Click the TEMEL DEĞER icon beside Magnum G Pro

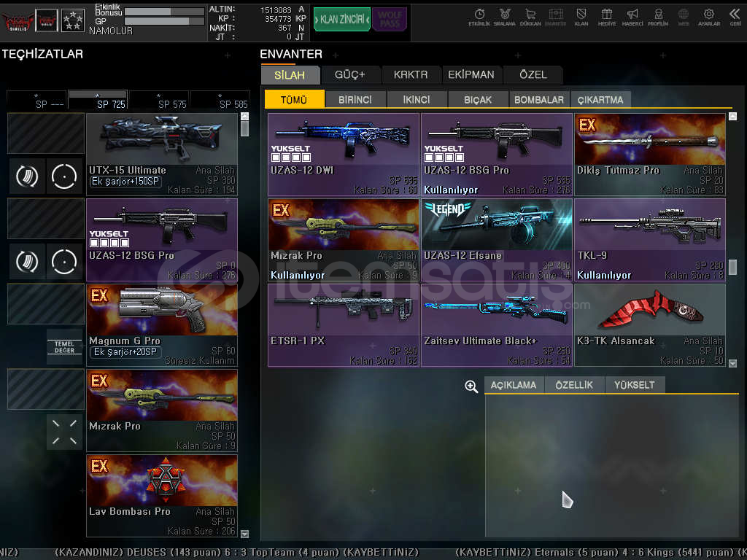[64, 346]
